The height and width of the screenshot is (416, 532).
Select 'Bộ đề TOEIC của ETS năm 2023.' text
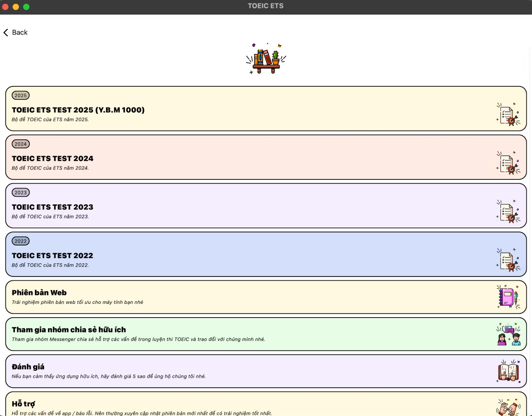50,217
